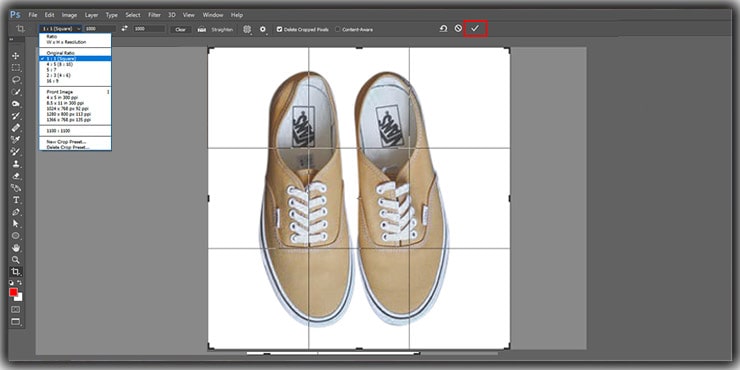Open the Type menu
This screenshot has height=370, width=740.
click(112, 15)
